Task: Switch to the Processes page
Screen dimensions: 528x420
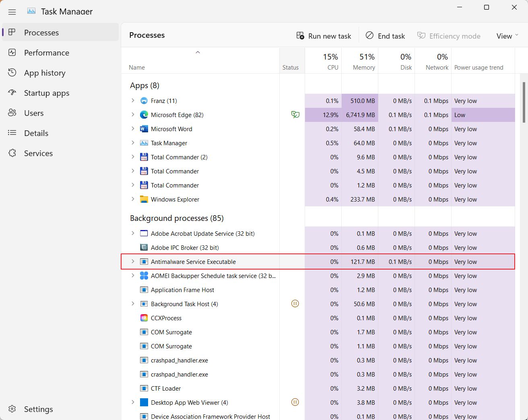Action: tap(60, 32)
